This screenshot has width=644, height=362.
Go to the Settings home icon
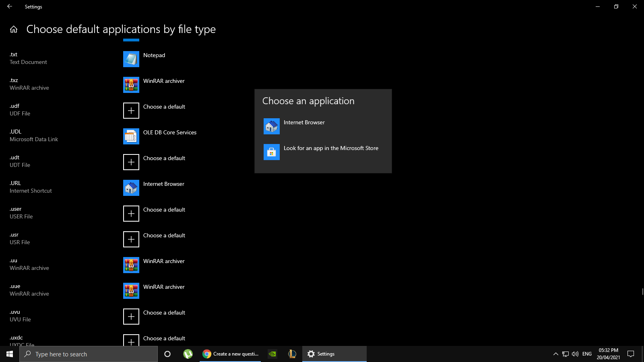click(14, 29)
